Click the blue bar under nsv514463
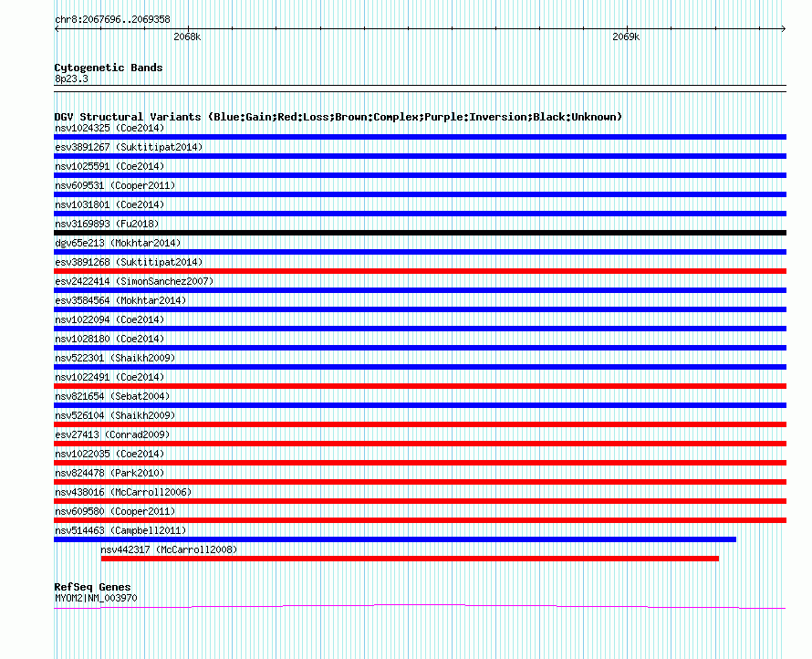 tap(395, 539)
